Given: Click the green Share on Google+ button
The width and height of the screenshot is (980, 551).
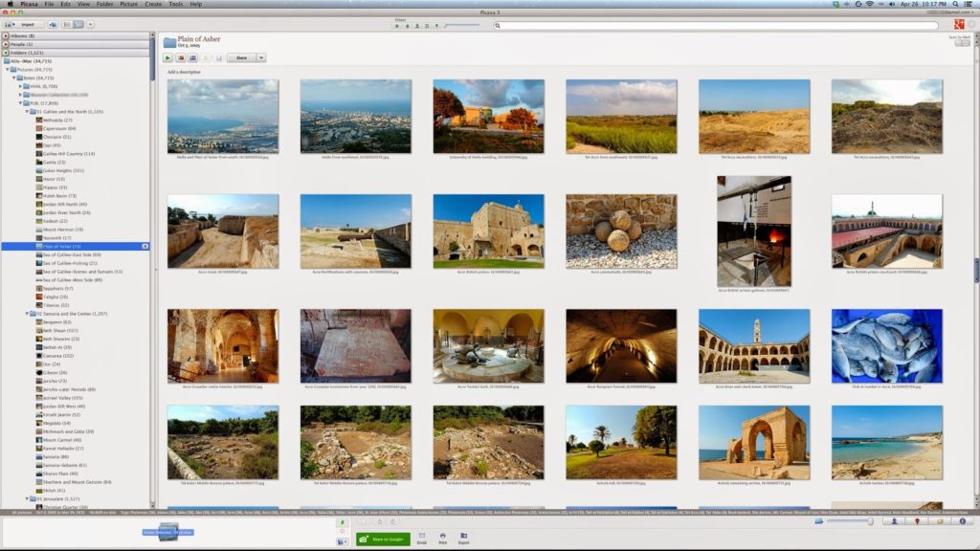Looking at the screenshot, I should 383,540.
